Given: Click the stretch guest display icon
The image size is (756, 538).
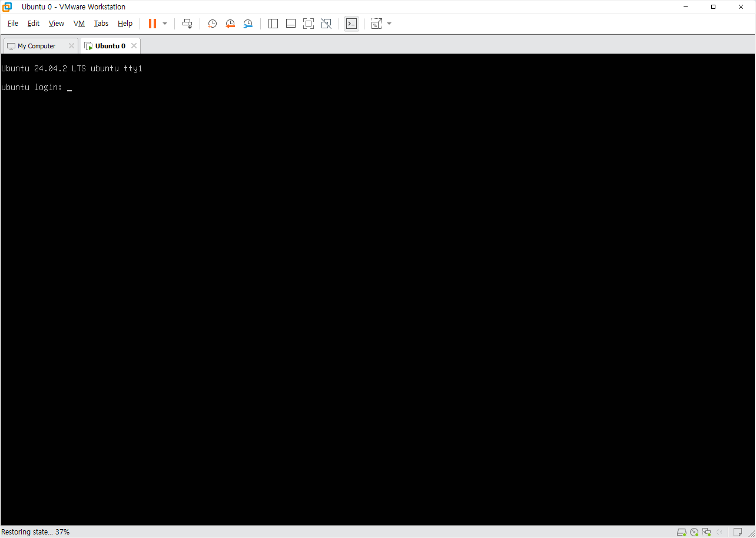Looking at the screenshot, I should [377, 24].
